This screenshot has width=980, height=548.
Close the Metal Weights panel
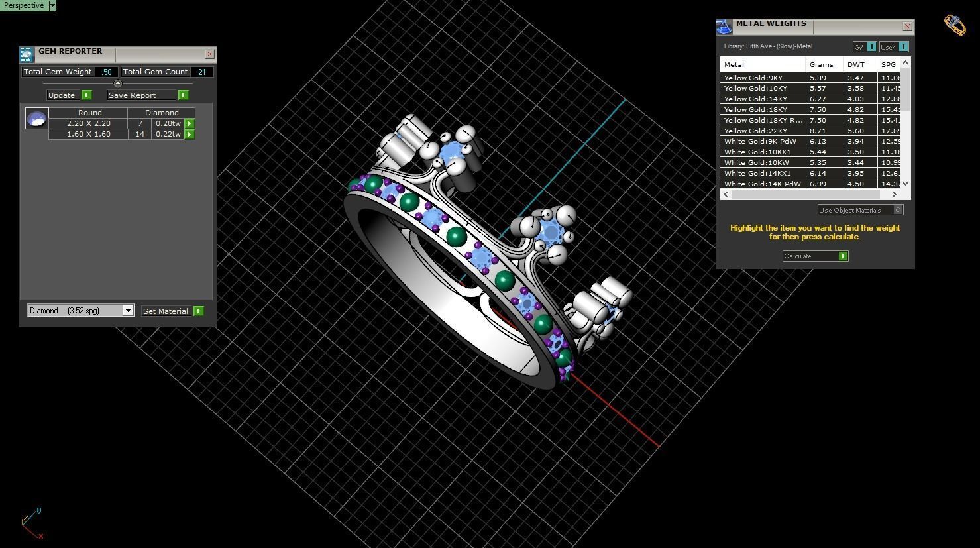pos(907,27)
